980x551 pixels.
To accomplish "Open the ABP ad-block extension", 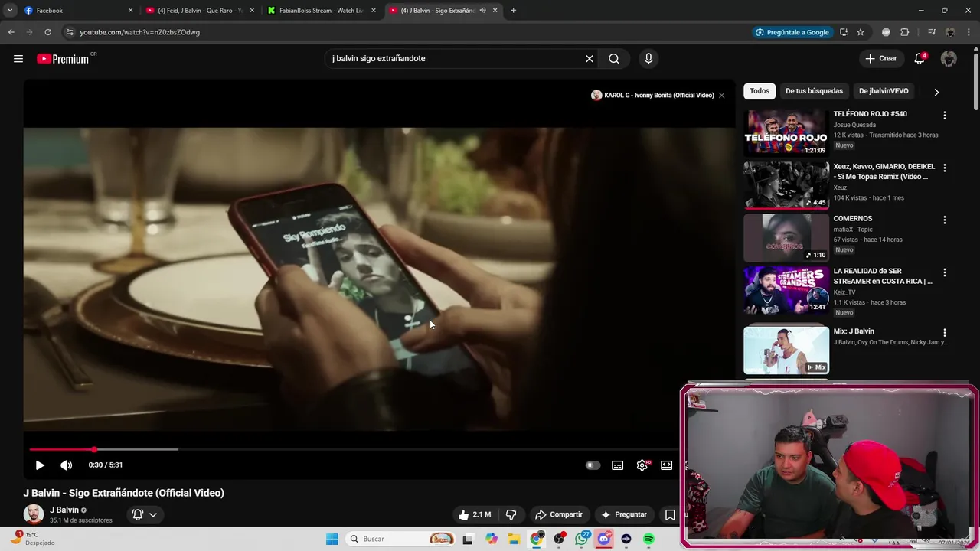I will (886, 32).
